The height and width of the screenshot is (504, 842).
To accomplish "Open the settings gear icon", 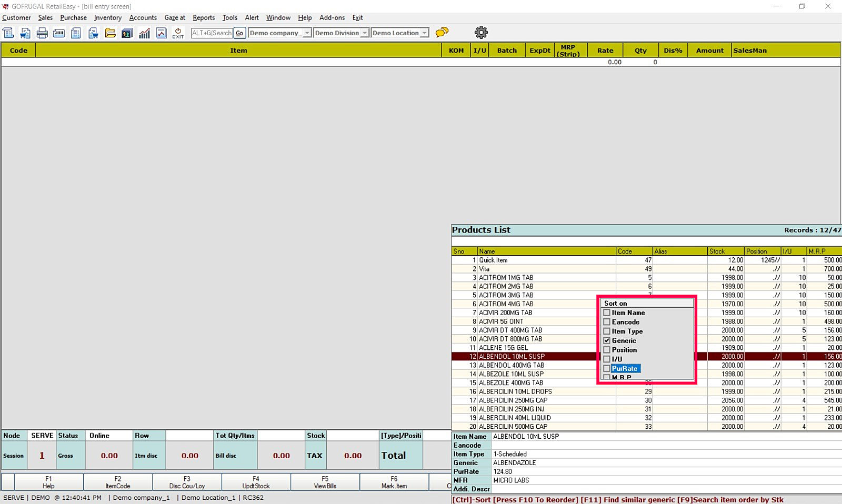I will (481, 33).
